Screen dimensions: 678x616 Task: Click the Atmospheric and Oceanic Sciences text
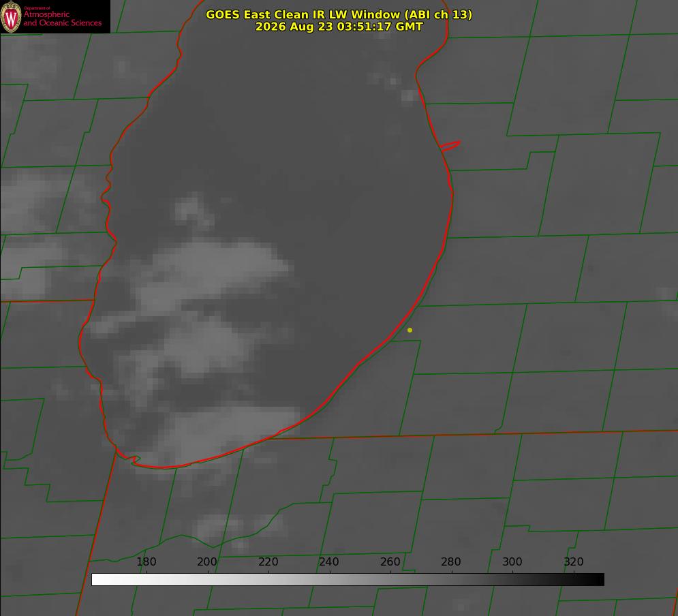point(63,18)
